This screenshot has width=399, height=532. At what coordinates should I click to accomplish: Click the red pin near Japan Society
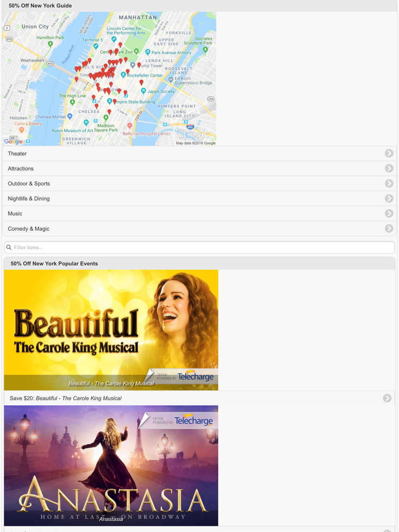[141, 83]
